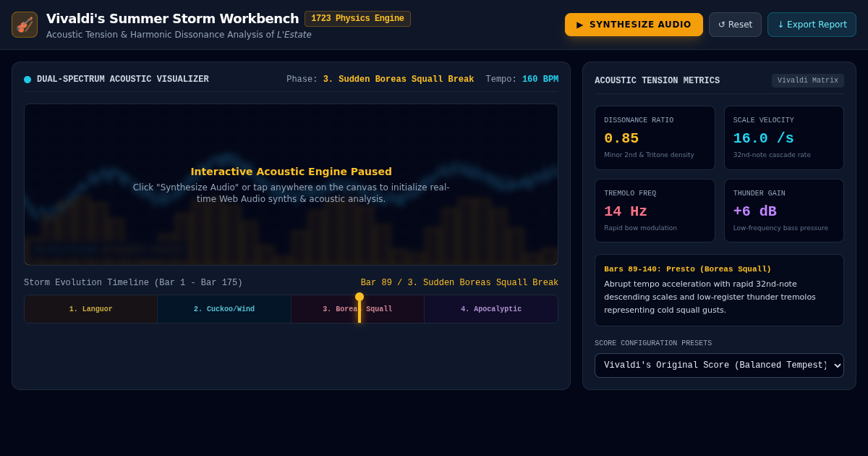868x456 pixels.
Task: Click the Bars 89-140 Presto heading
Action: pyautogui.click(x=687, y=269)
